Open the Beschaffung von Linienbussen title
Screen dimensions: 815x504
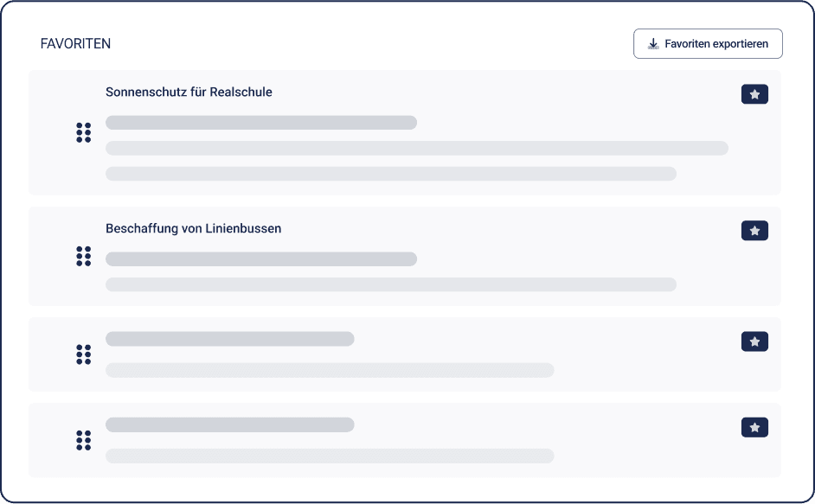[x=193, y=228]
